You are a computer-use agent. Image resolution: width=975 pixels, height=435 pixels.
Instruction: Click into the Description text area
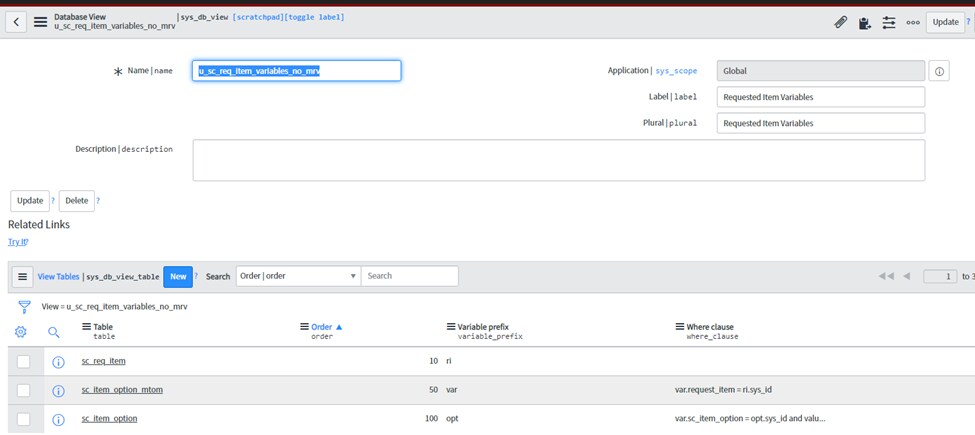click(558, 160)
